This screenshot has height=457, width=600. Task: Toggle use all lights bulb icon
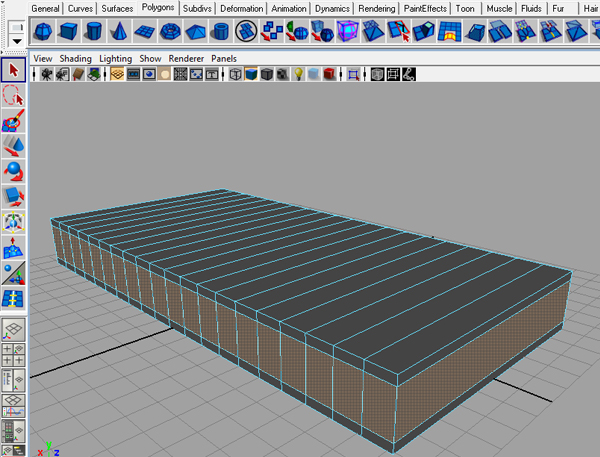(297, 75)
